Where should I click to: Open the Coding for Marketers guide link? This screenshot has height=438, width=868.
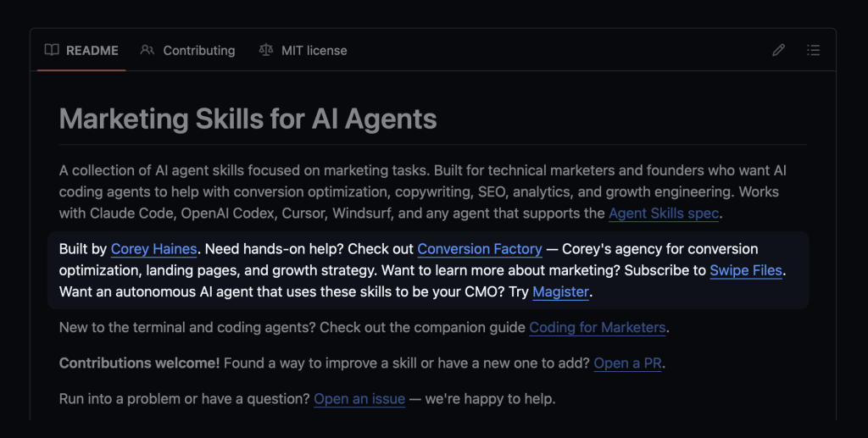(598, 327)
